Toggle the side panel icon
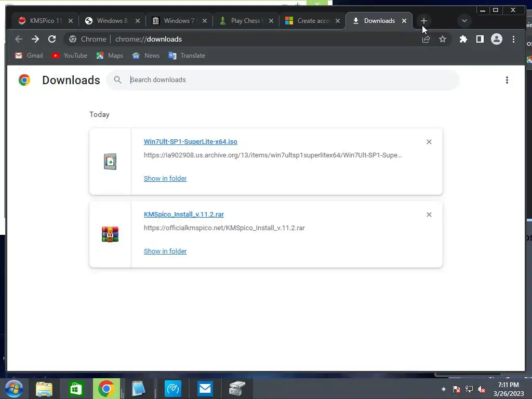This screenshot has height=399, width=532. click(x=480, y=39)
